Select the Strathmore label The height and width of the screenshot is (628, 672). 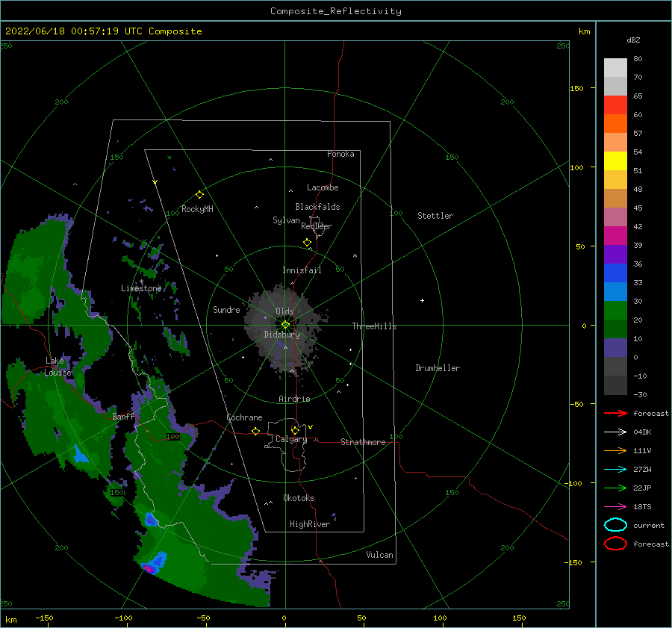[x=363, y=442]
